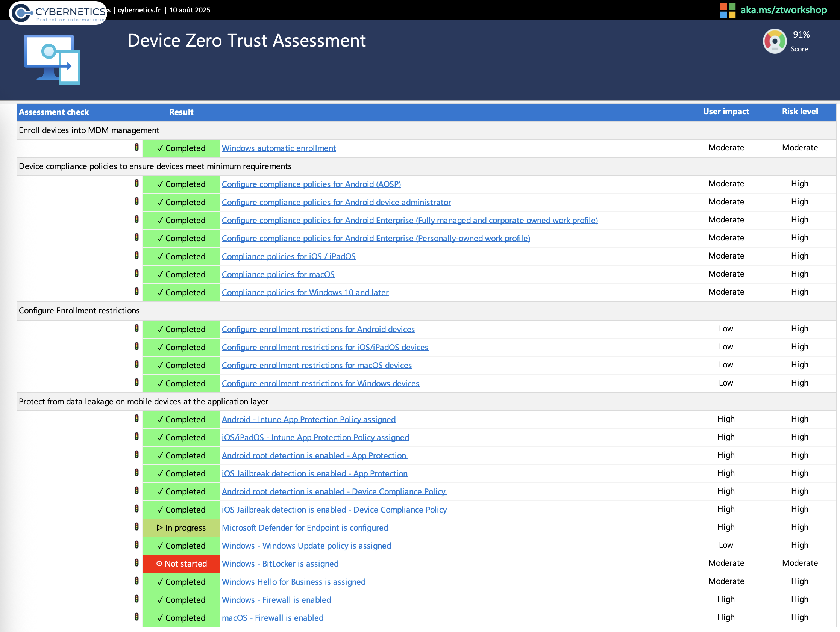Open the aka.ms/ztworkshop link
The width and height of the screenshot is (840, 632).
pyautogui.click(x=784, y=10)
